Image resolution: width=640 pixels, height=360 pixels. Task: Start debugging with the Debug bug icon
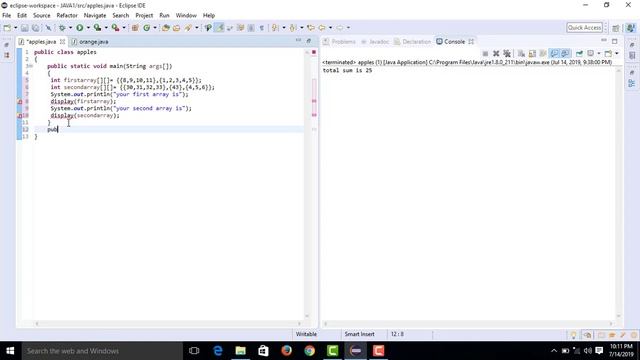click(62, 28)
